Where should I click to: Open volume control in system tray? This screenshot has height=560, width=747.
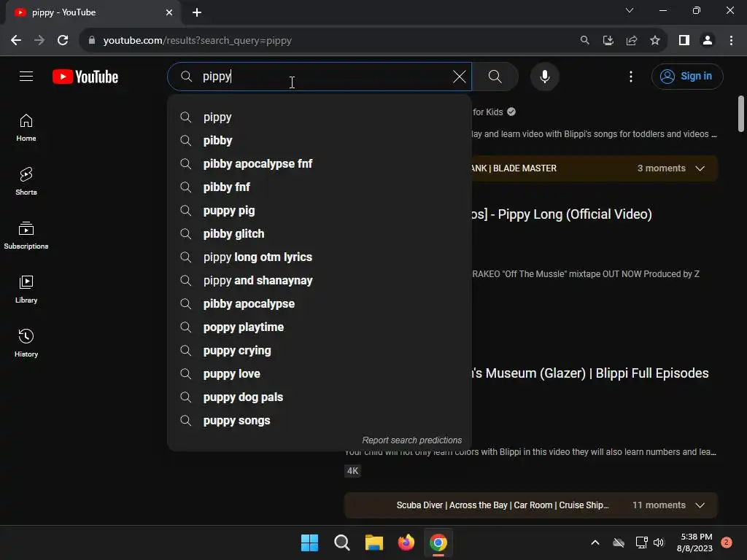tap(659, 542)
